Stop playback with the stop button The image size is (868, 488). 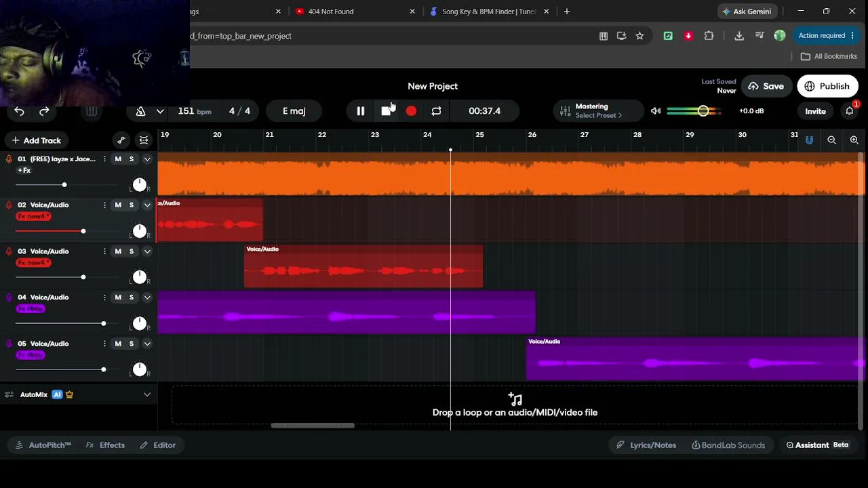click(x=386, y=111)
